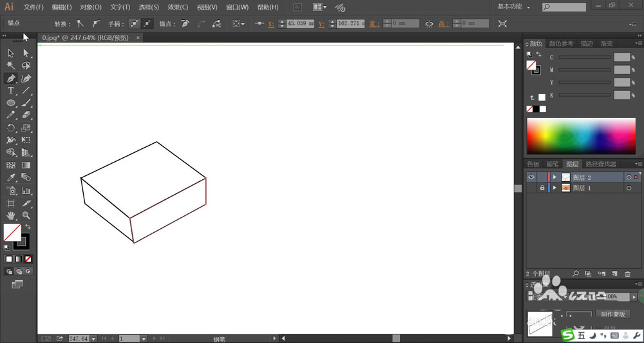Enable hide handles for multiple anchors
The height and width of the screenshot is (343, 644).
click(147, 23)
